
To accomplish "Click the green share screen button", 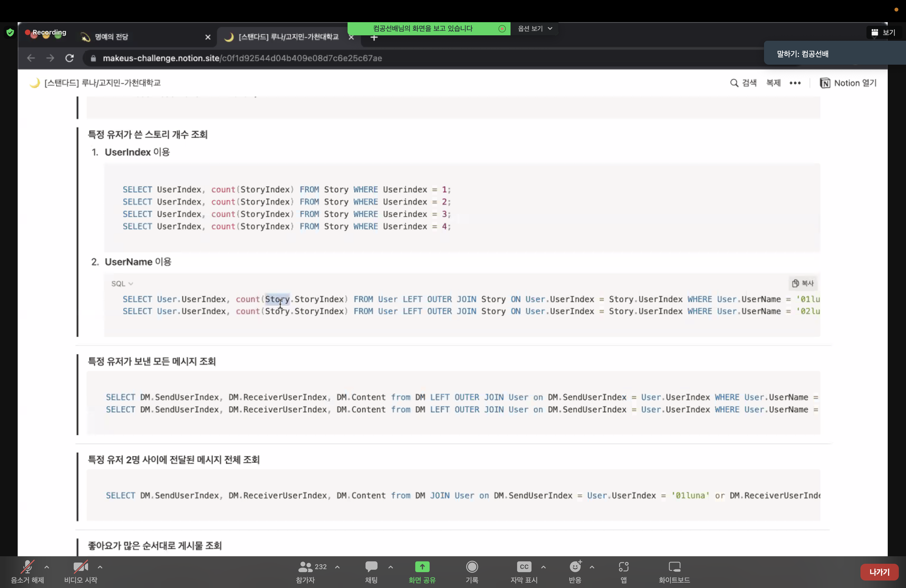I will coord(422,571).
